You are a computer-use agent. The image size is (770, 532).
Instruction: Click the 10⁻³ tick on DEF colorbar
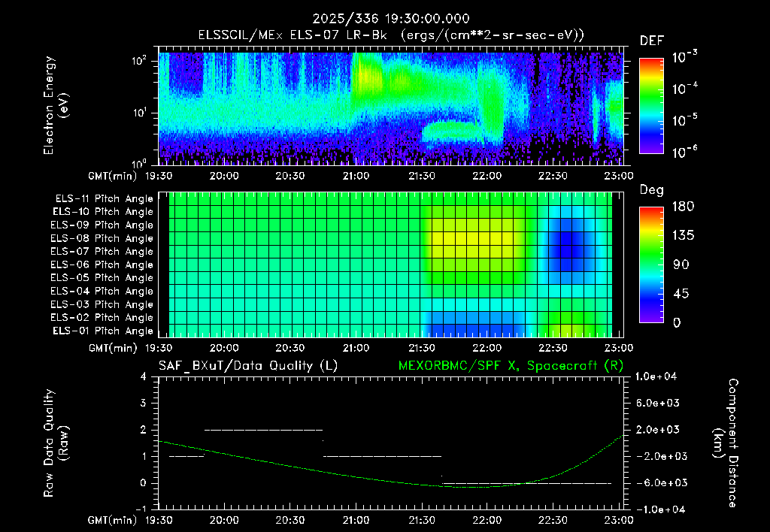click(684, 58)
